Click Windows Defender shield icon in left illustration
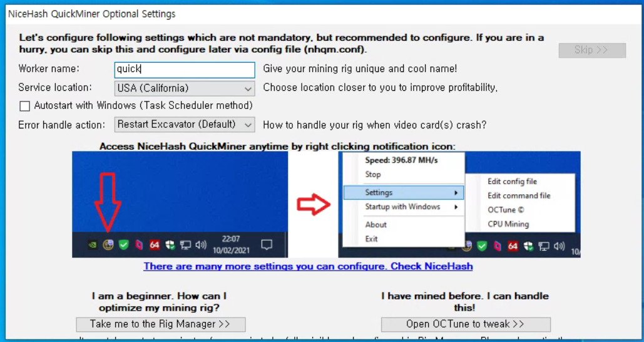This screenshot has width=644, height=342. (170, 246)
